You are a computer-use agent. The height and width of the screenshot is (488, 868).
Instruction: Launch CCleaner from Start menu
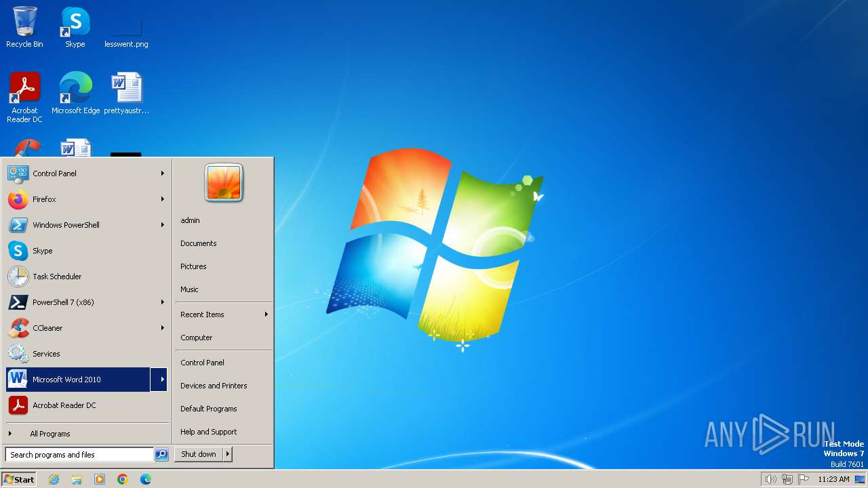[85, 328]
